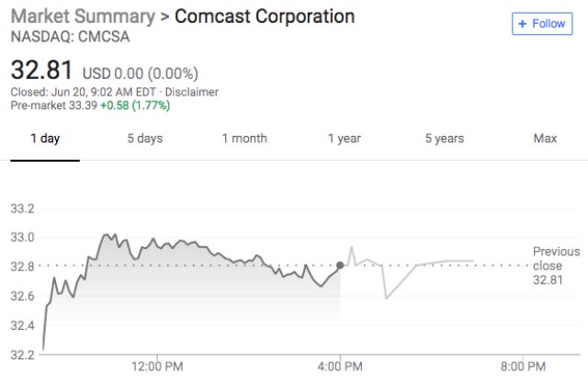
Task: Select the 1 day tab
Action: click(45, 139)
